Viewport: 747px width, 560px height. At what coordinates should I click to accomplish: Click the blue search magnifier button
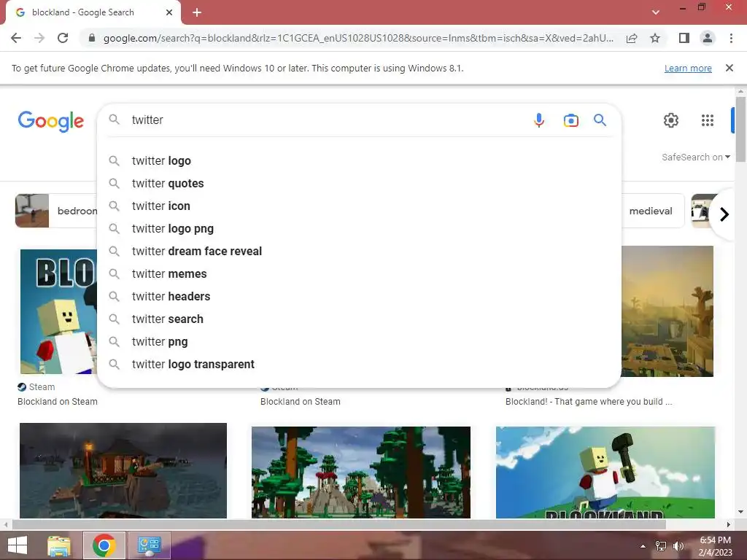coord(600,120)
